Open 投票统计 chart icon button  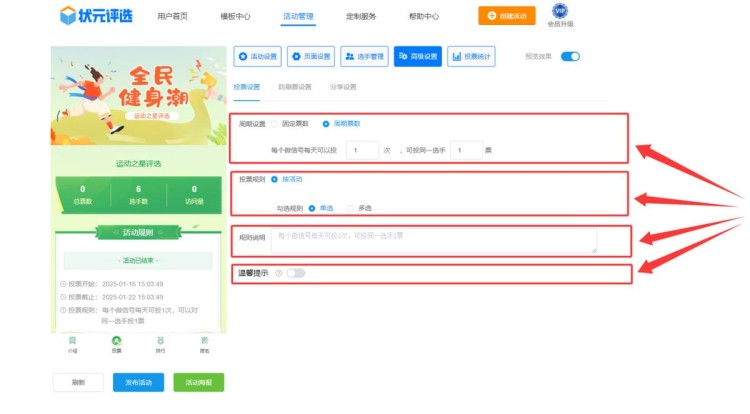point(471,57)
